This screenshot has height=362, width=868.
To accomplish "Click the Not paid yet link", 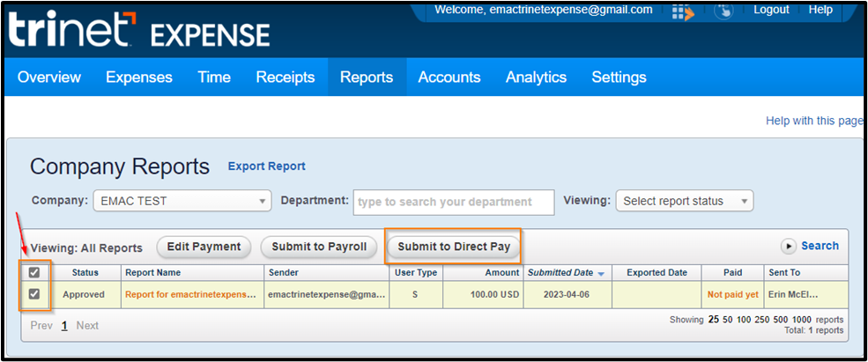I will [x=733, y=294].
